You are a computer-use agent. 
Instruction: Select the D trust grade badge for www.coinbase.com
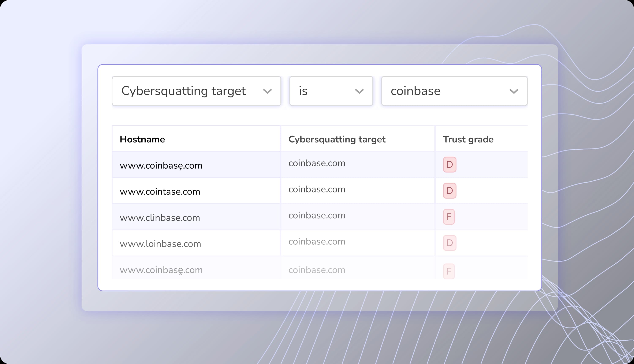point(450,165)
